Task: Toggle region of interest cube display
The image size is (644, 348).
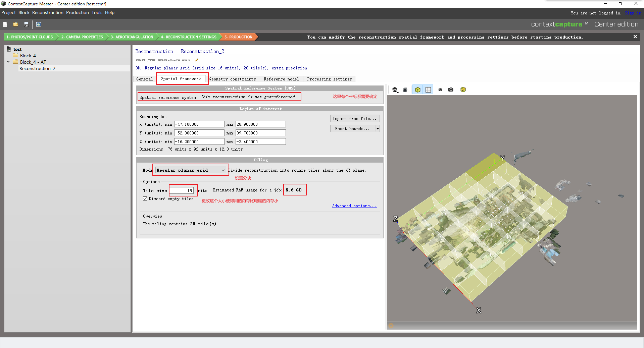Action: pos(417,90)
